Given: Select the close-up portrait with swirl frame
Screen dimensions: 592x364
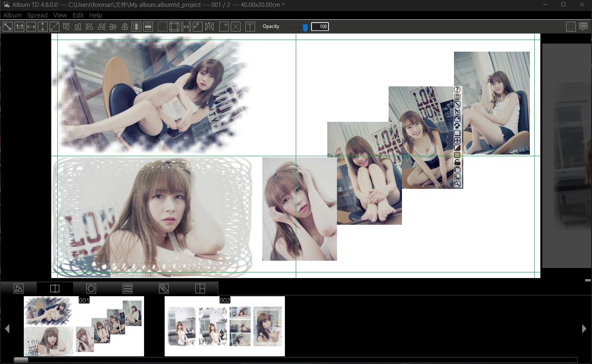Looking at the screenshot, I should coord(153,217).
